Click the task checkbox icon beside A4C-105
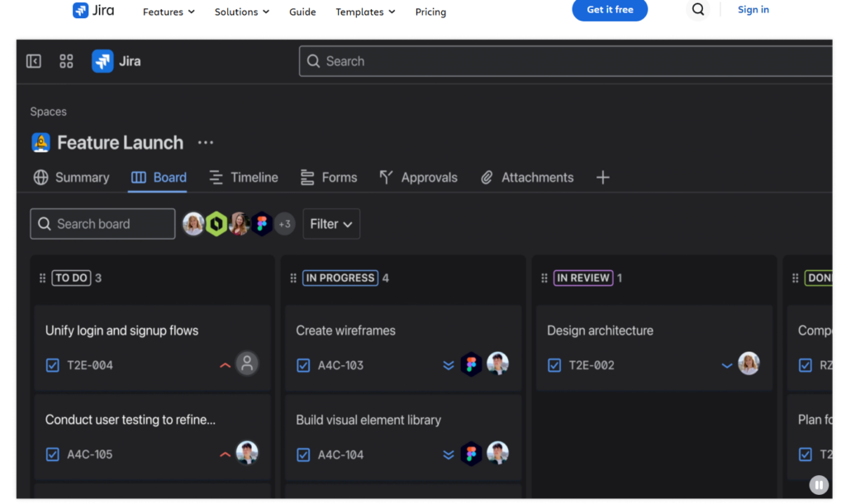Viewport: 846px width, 504px height. pos(52,454)
